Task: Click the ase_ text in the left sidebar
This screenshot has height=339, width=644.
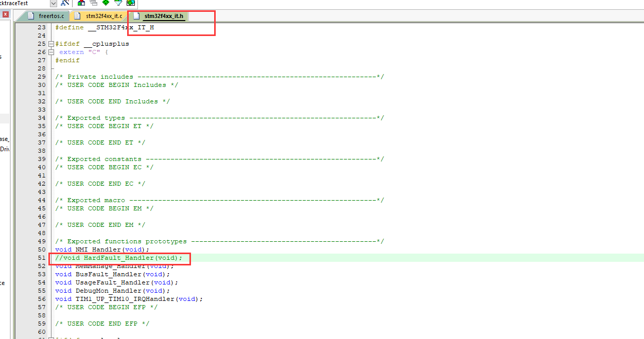Action: point(4,139)
